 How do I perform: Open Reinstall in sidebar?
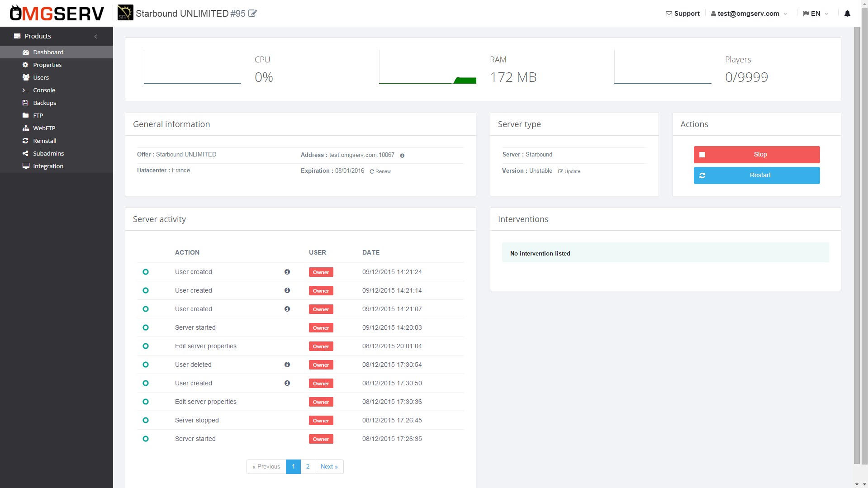click(x=57, y=141)
